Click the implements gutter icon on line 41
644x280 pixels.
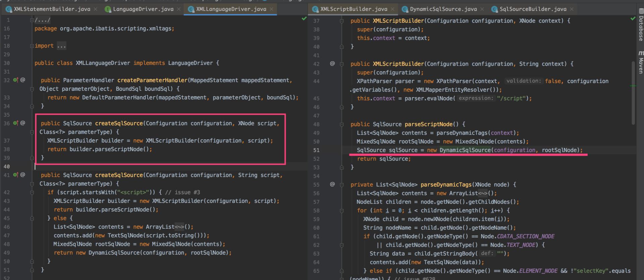pos(15,175)
